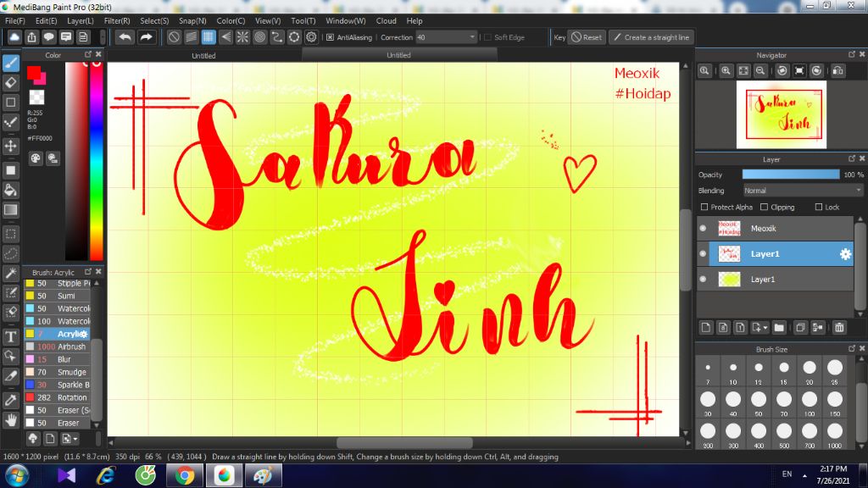
Task: Select the Sumi brush
Action: tap(57, 296)
